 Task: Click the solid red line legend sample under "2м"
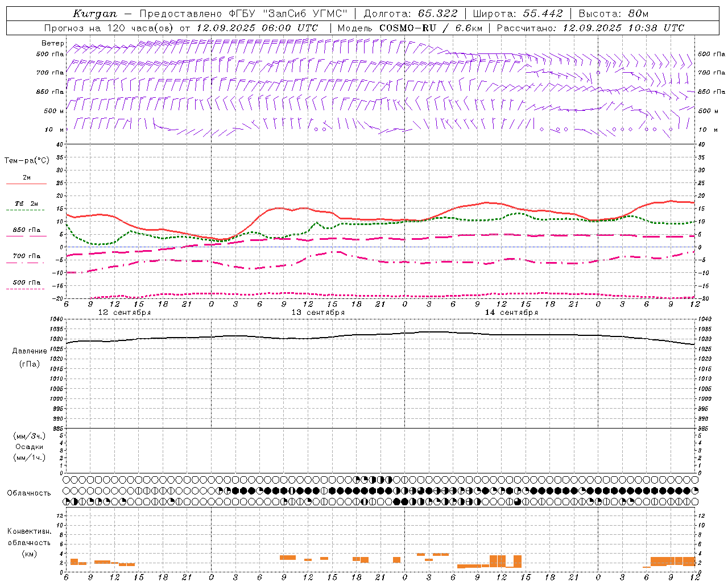tap(26, 184)
